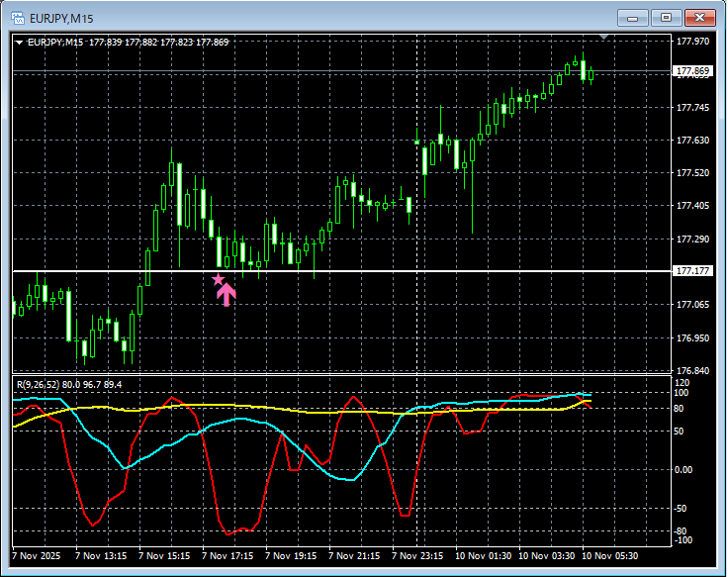This screenshot has width=728, height=577.
Task: Click price scale value 177.065
Action: click(692, 305)
